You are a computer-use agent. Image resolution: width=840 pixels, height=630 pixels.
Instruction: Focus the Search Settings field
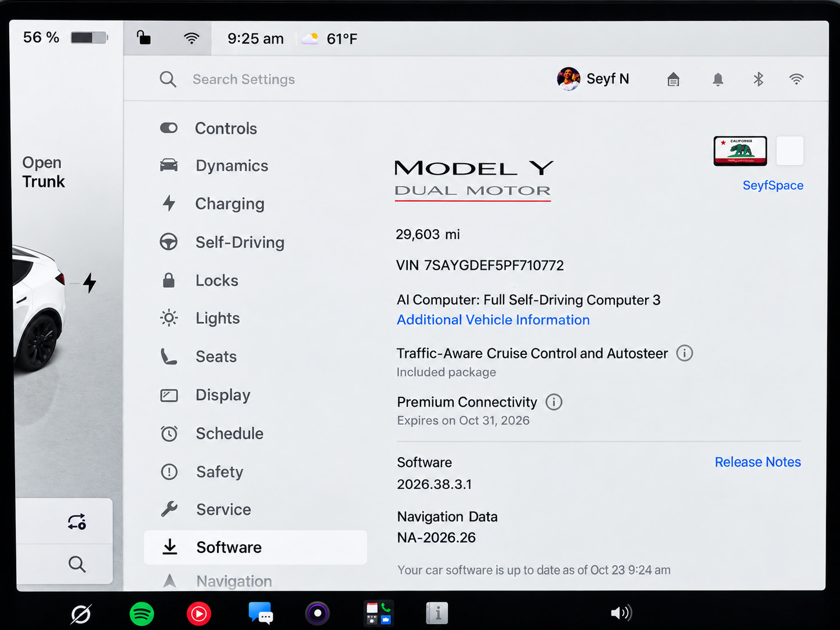tap(244, 79)
